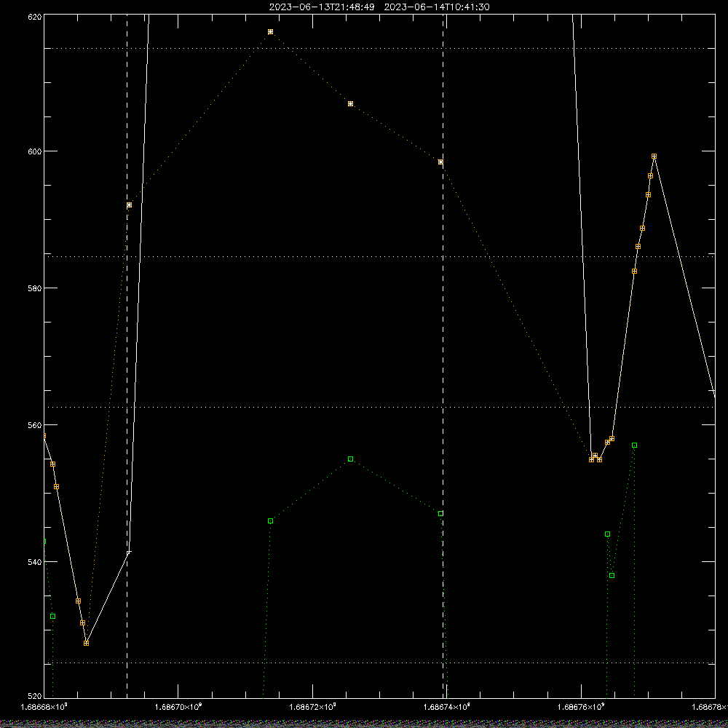Click the 620 y-axis label
Viewport: 728px width, 728px height.
35,17
